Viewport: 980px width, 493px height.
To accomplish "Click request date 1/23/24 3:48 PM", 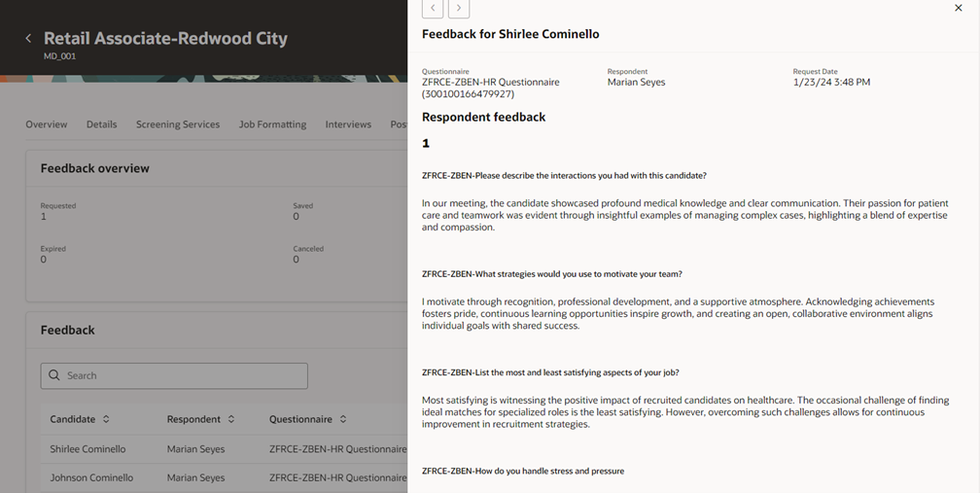I will pyautogui.click(x=831, y=83).
